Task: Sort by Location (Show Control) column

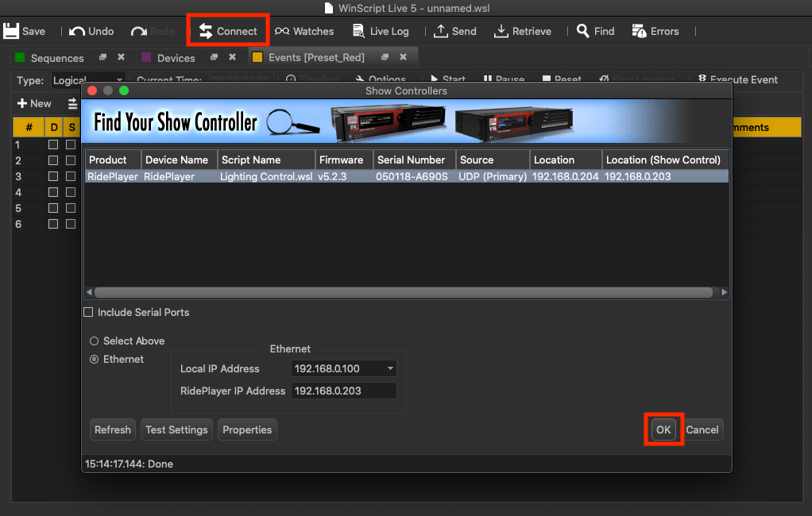Action: [665, 160]
